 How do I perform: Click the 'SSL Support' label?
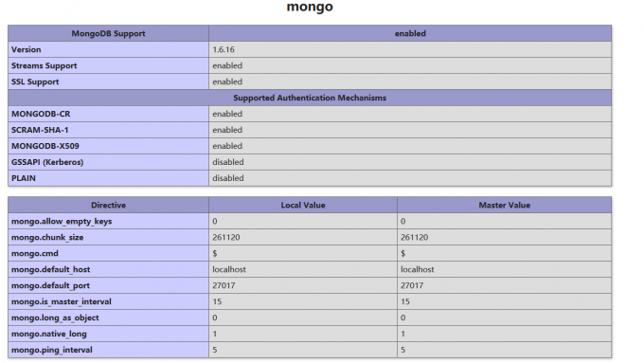(35, 82)
